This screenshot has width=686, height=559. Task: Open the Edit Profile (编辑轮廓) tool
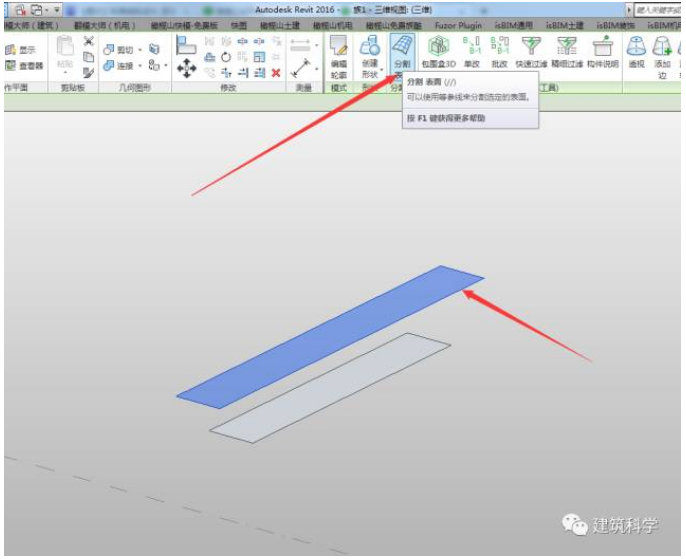339,56
